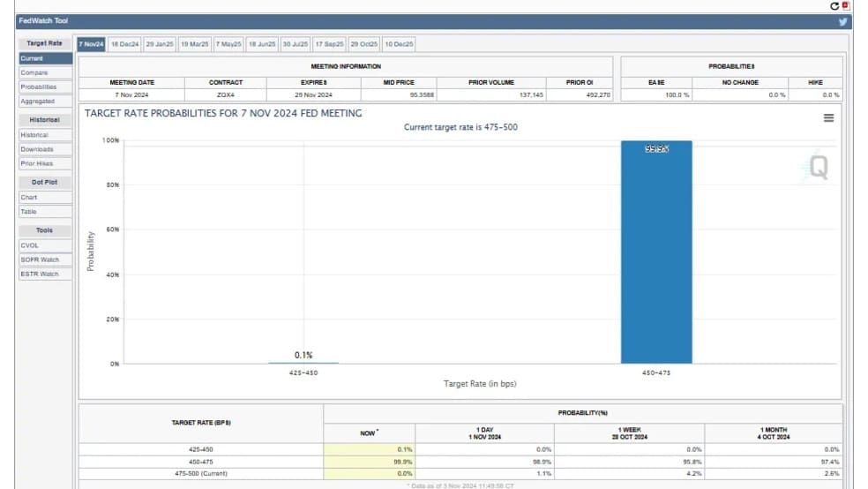Screen dimensions: 868x489
Task: Click the NOW column header
Action: (x=370, y=433)
